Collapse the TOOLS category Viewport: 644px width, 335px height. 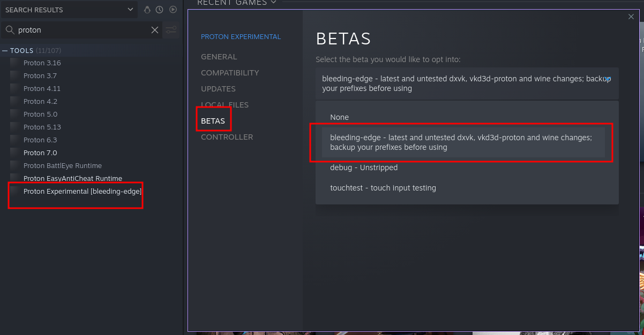coord(5,51)
